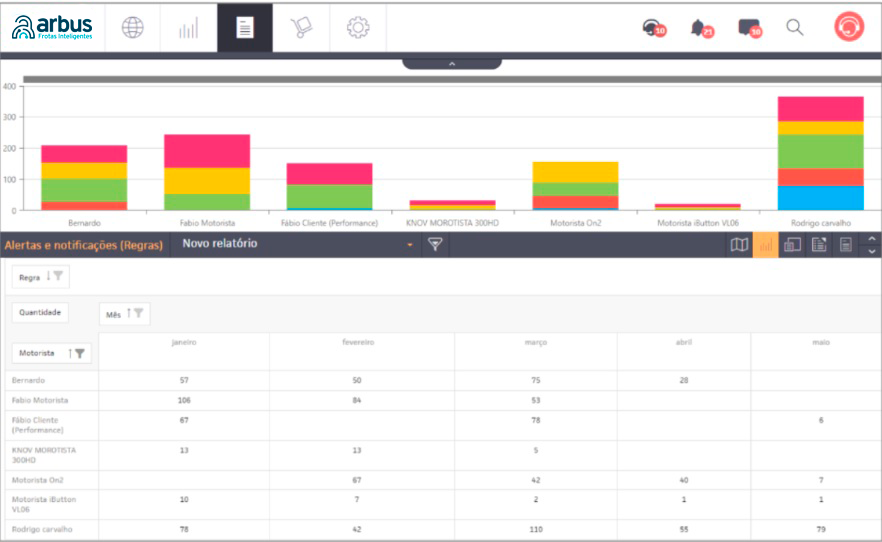Select the Alertas e notificações (Regras) tab

[x=84, y=244]
